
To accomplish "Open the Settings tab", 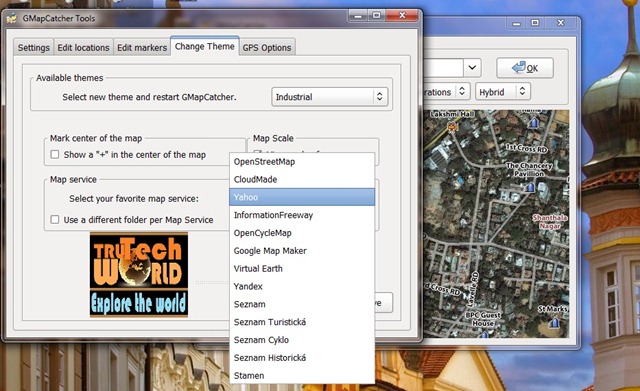I will [33, 48].
